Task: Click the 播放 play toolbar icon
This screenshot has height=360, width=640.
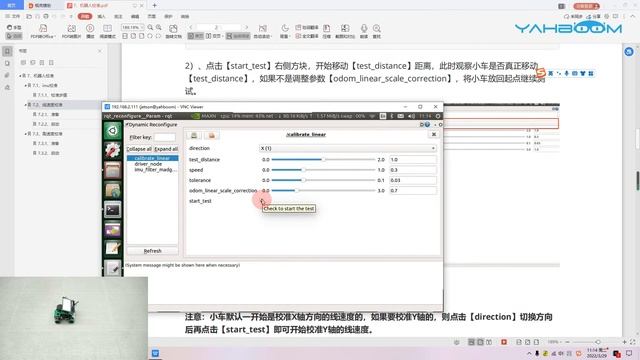Action: (x=90, y=31)
